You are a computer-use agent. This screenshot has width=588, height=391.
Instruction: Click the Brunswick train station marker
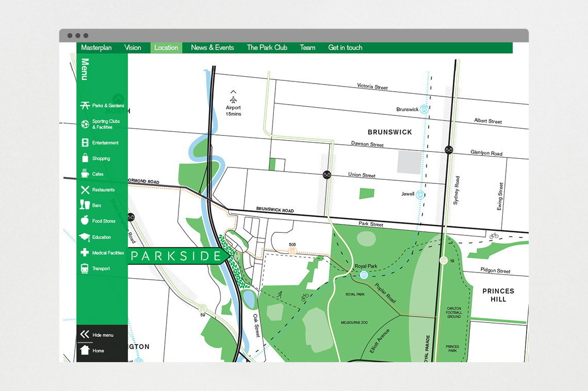pyautogui.click(x=424, y=109)
